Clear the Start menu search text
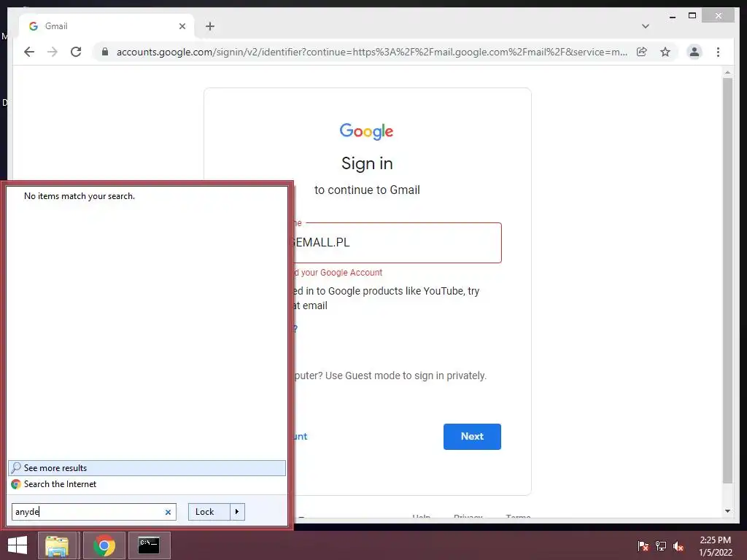The height and width of the screenshot is (560, 747). pos(168,513)
